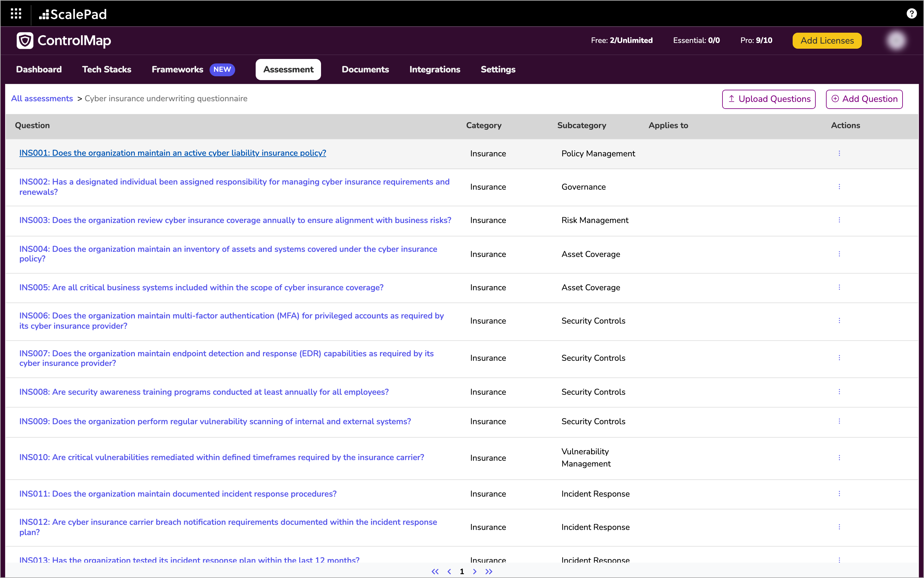Open actions menu for INS008 row
The image size is (924, 578).
pos(839,392)
